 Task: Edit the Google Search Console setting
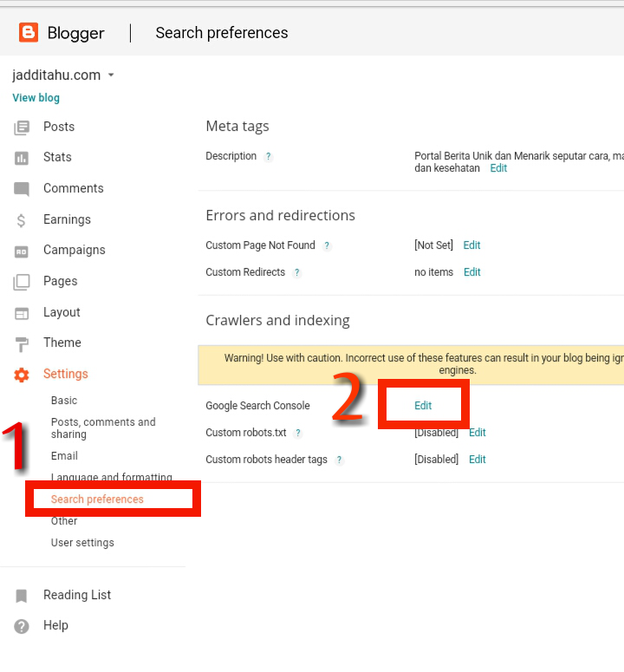click(x=423, y=406)
